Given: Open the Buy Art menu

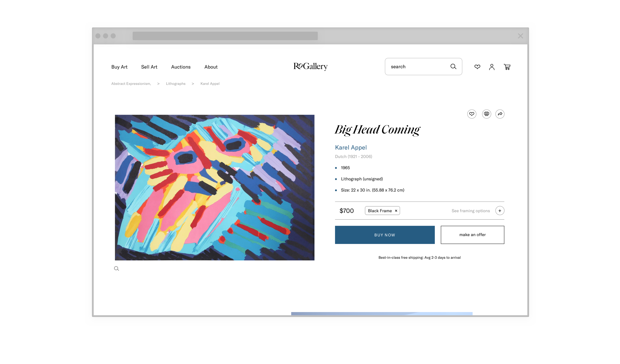Looking at the screenshot, I should [119, 67].
